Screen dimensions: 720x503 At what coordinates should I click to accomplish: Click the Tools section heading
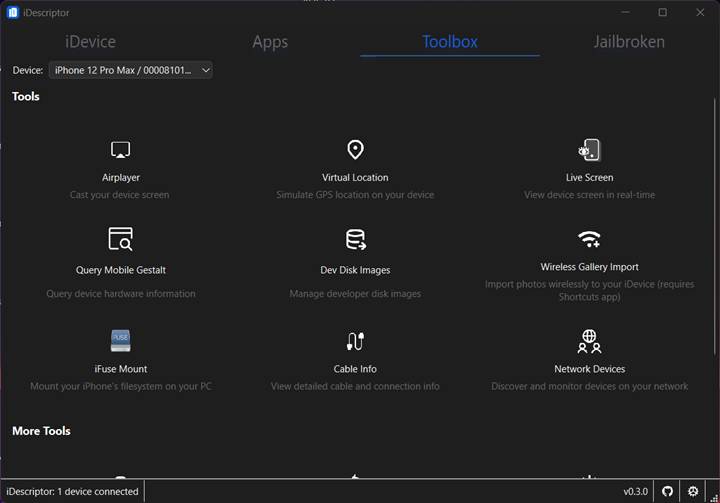26,96
